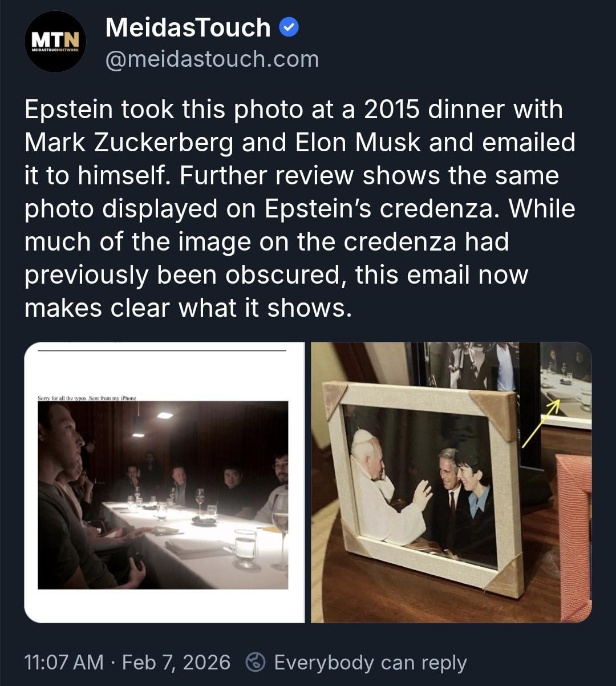This screenshot has width=616, height=686.
Task: Click the reply settings speech bubble icon
Action: (256, 662)
